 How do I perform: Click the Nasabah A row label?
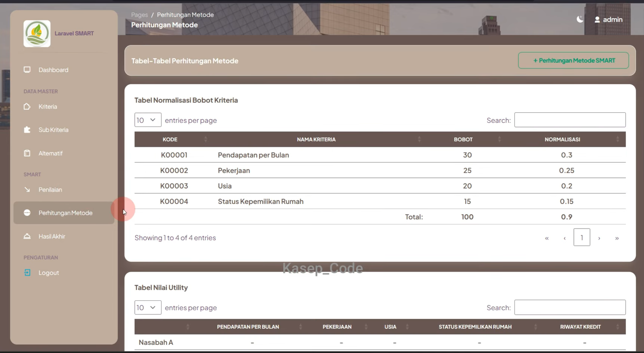click(156, 342)
